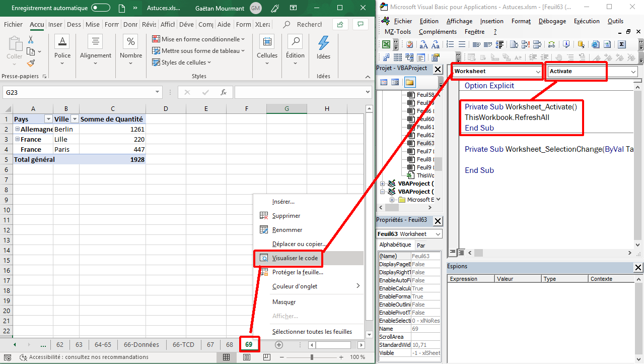Open the Alignement group

(x=95, y=50)
